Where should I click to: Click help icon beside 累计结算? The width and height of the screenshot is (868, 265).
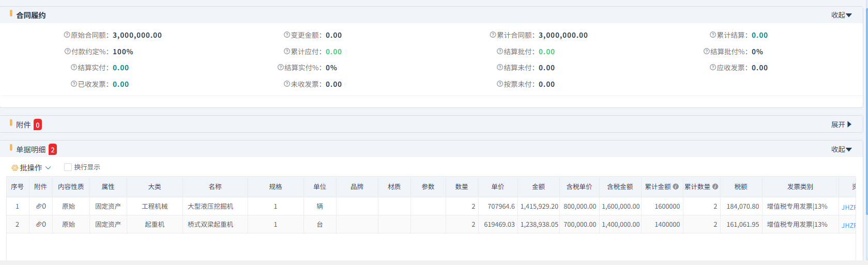(712, 35)
